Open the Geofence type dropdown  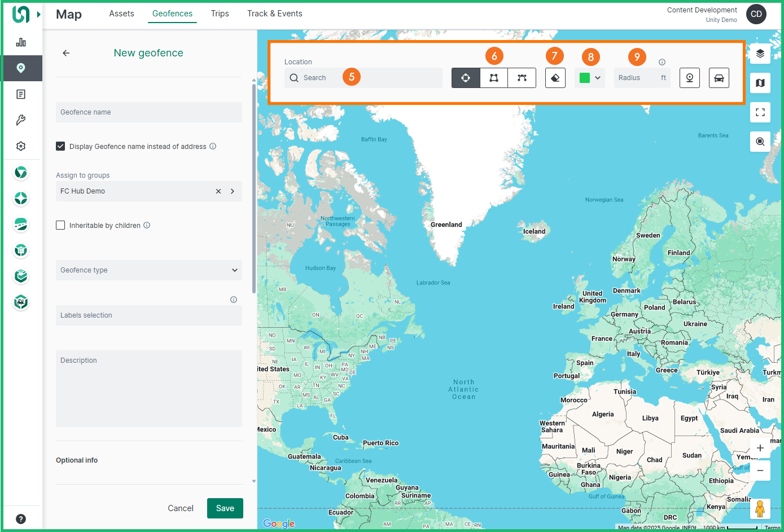pos(148,270)
